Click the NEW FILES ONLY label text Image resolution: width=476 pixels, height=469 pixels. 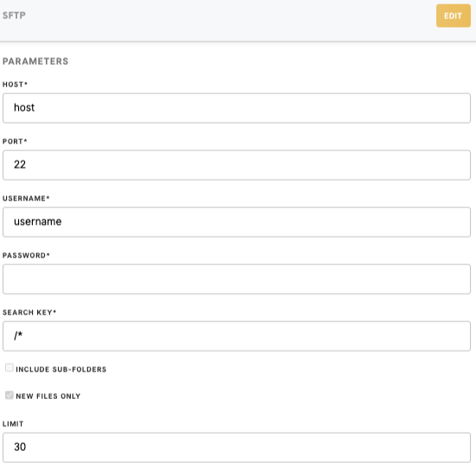click(x=48, y=396)
